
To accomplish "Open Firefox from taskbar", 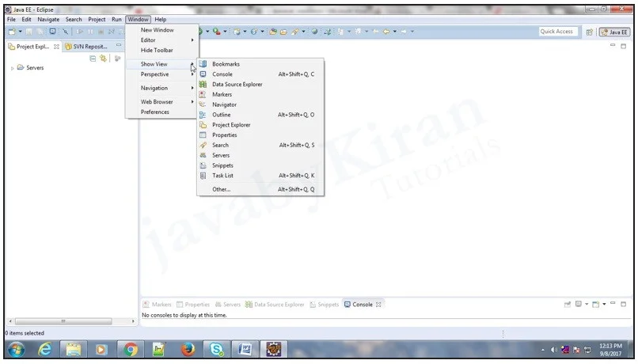I will (188, 349).
